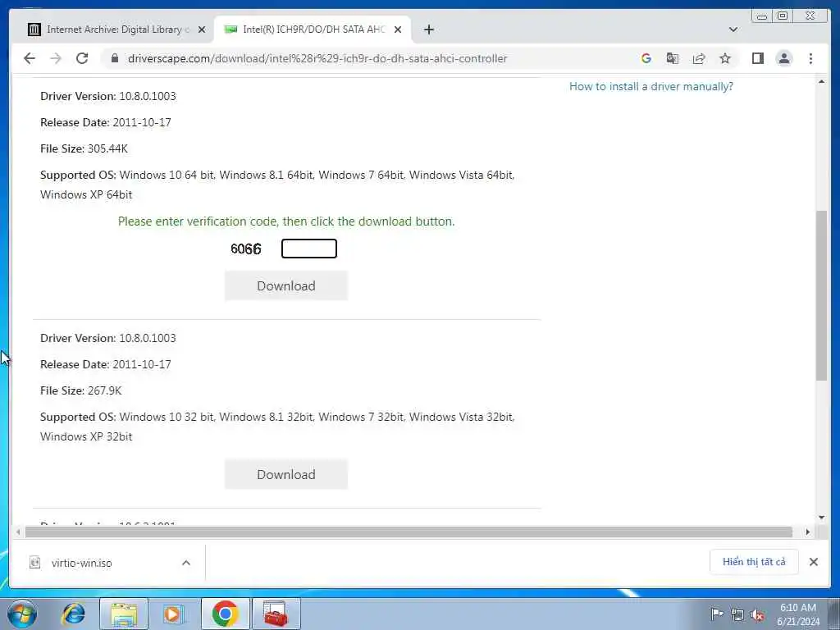Click the Chrome taskbar icon
Viewport: 840px width, 630px height.
coord(225,614)
